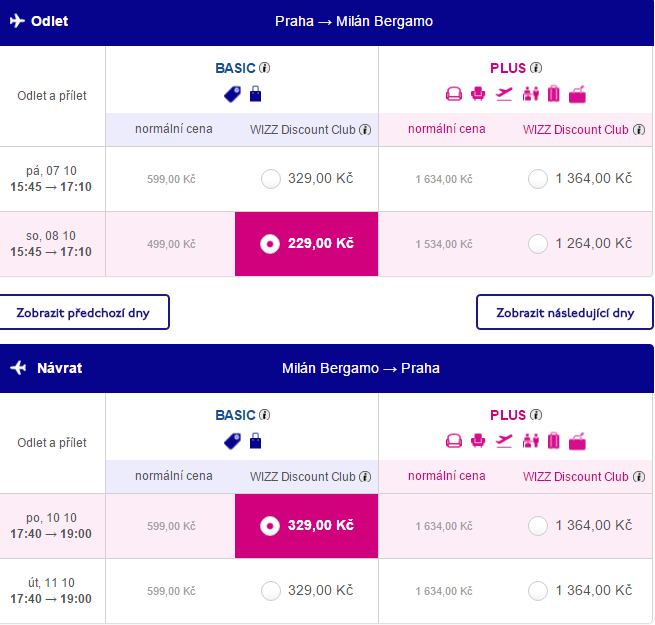Image resolution: width=655 pixels, height=625 pixels.
Task: Select 329,00 Kč BASIC fare on pá 07 10
Action: pos(271,179)
